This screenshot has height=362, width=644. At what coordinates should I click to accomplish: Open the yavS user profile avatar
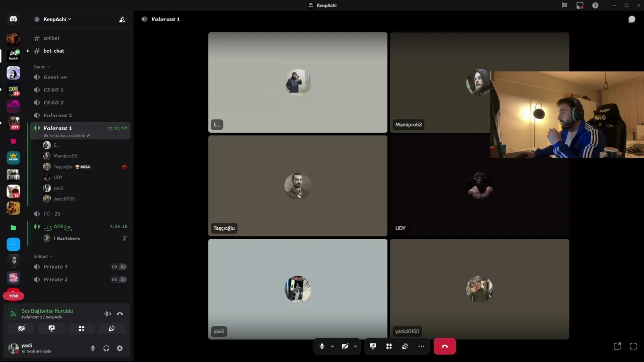pos(14,348)
